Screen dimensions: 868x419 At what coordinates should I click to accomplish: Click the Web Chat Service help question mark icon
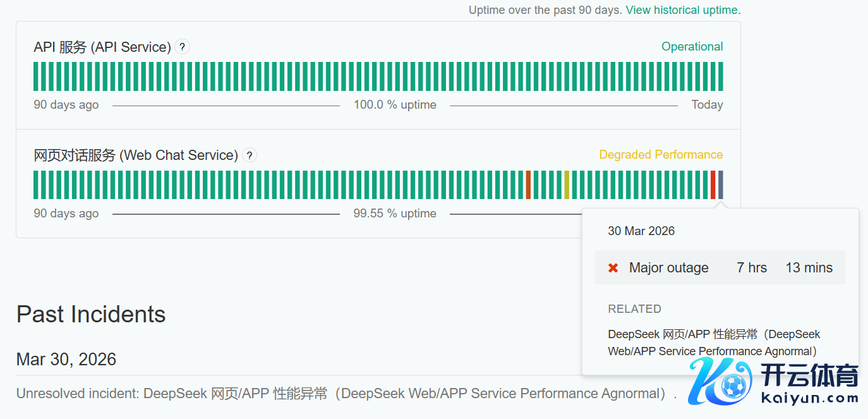click(250, 155)
